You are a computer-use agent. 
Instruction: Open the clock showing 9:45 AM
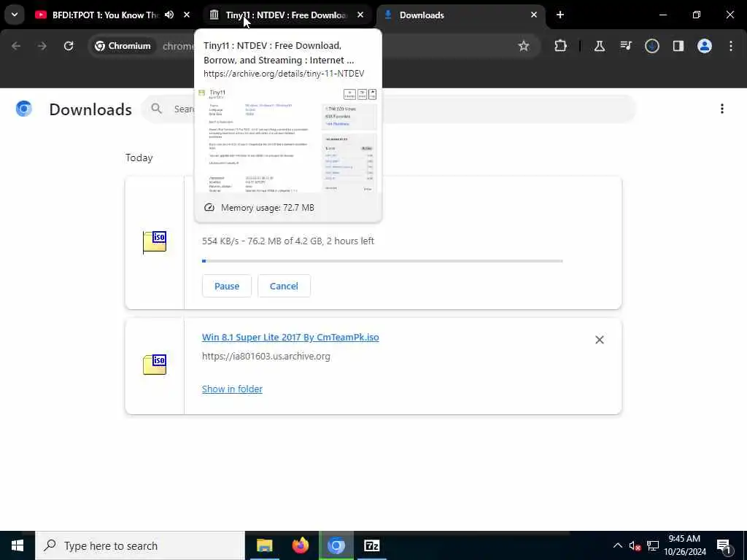point(684,545)
